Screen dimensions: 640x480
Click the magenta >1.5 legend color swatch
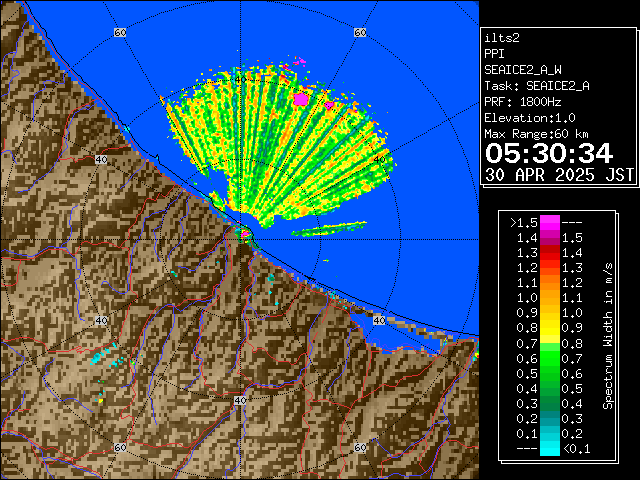(549, 223)
